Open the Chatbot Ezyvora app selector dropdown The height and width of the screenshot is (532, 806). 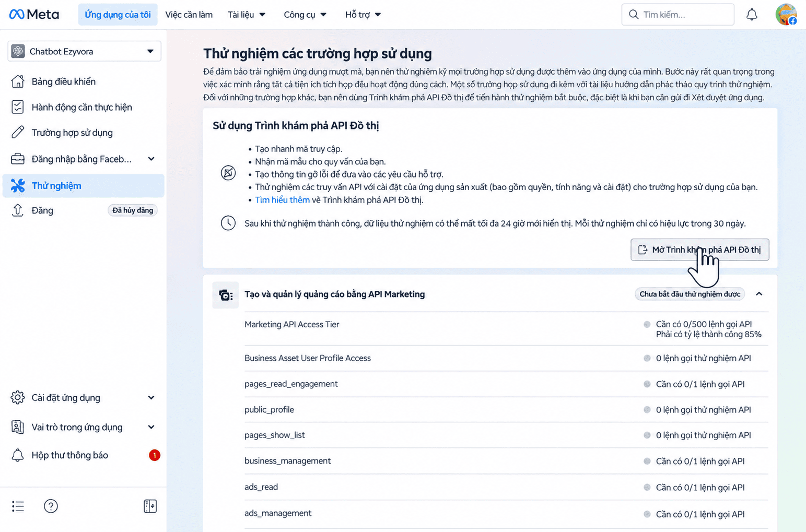[x=84, y=51]
